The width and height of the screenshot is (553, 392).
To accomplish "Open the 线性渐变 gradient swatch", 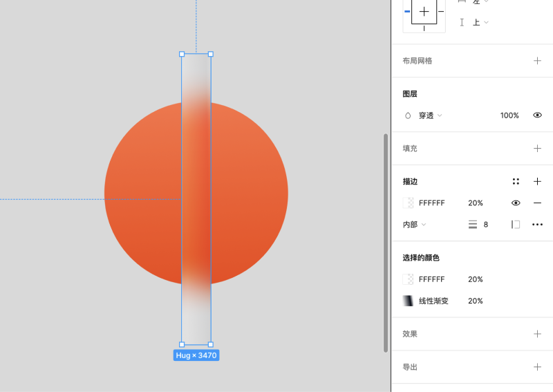I will [409, 301].
